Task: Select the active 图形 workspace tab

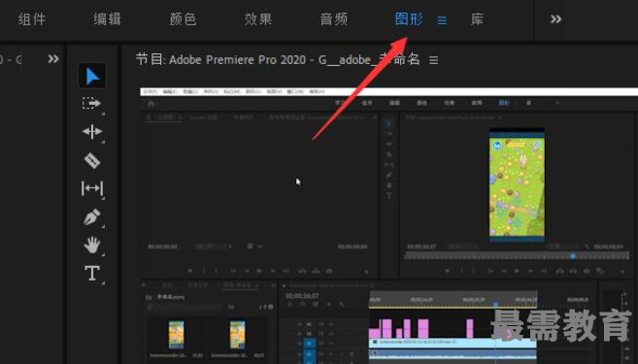Action: (x=409, y=19)
